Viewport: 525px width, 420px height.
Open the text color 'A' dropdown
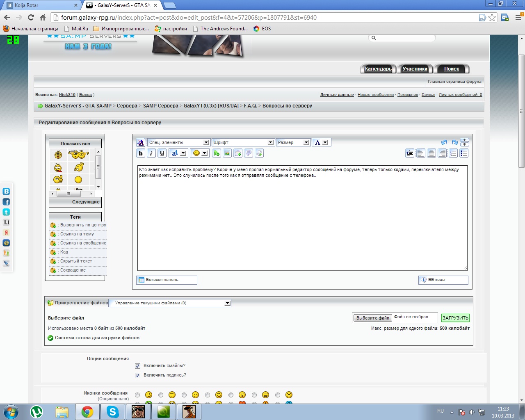point(321,142)
